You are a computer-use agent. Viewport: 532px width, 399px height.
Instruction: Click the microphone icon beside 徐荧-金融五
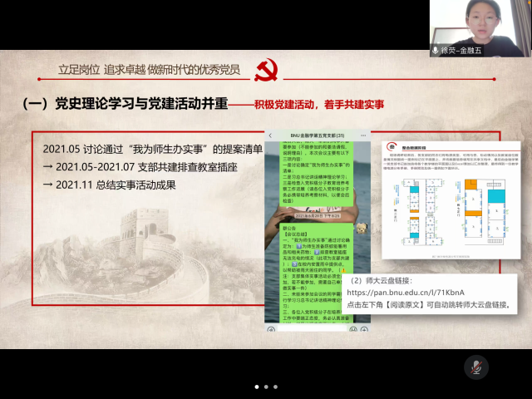pos(436,51)
